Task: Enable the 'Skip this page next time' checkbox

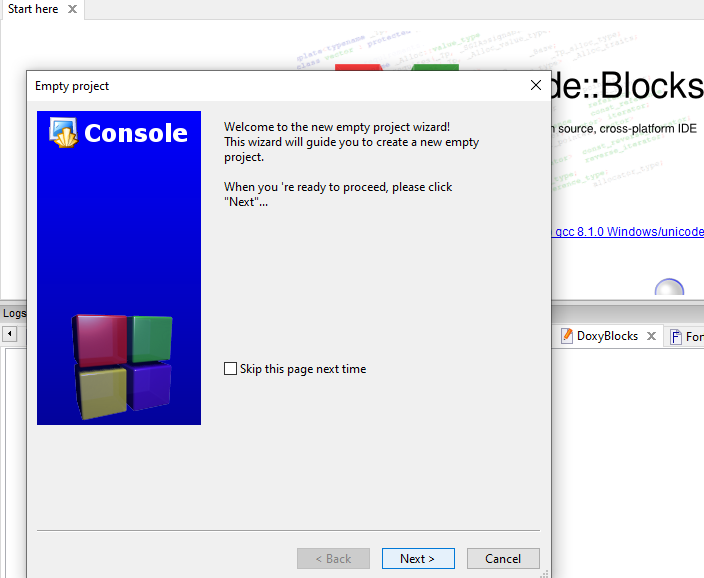Action: point(230,369)
